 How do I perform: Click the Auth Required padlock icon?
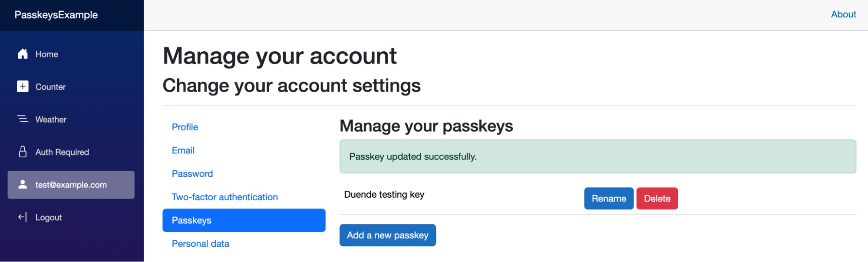tap(23, 152)
